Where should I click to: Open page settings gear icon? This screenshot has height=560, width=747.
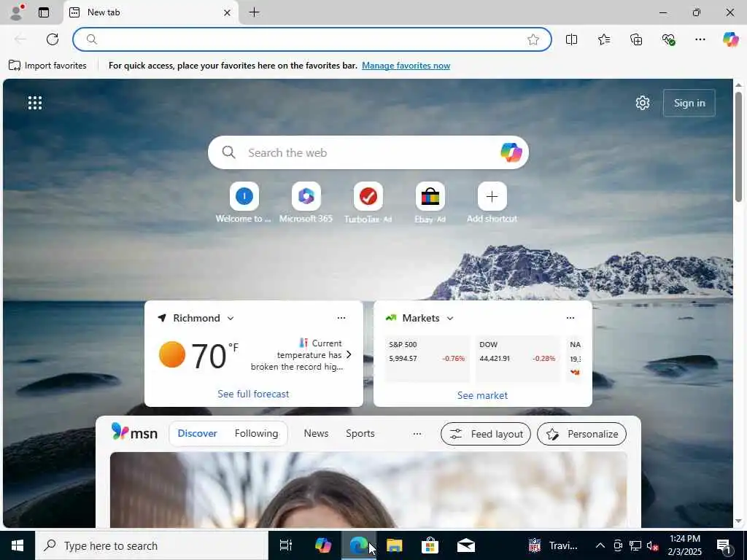[x=643, y=103]
